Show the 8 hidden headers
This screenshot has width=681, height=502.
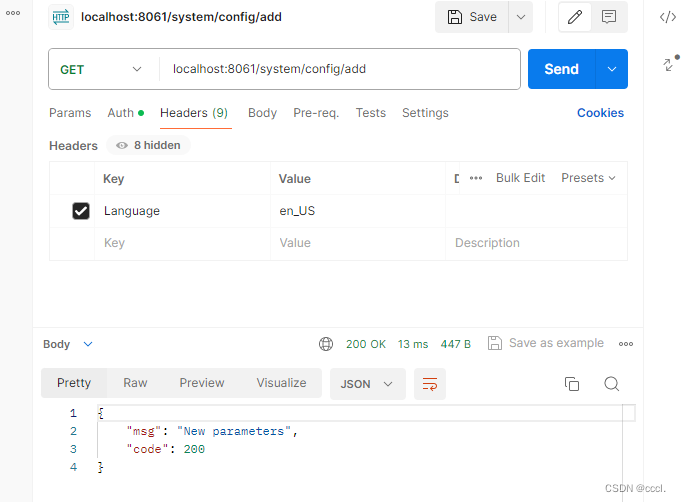click(x=148, y=145)
